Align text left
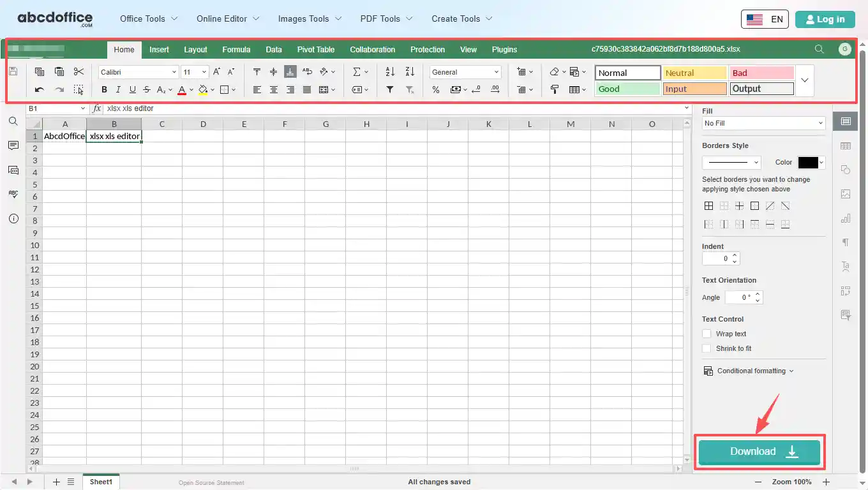The image size is (868, 490). 257,90
